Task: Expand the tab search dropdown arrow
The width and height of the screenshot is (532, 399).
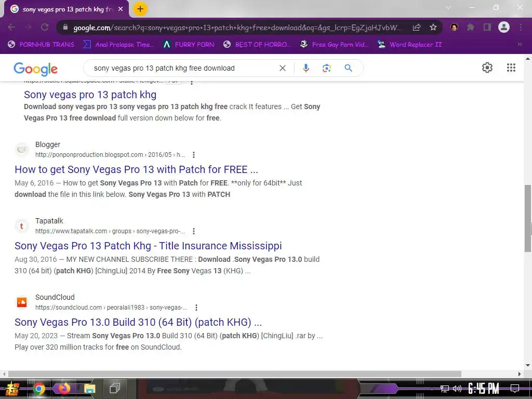Action: pyautogui.click(x=448, y=7)
